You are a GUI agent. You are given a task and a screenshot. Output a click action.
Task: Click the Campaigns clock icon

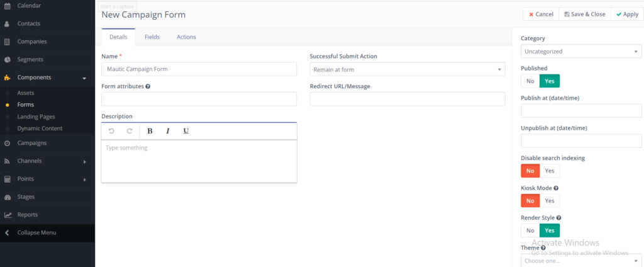point(7,143)
